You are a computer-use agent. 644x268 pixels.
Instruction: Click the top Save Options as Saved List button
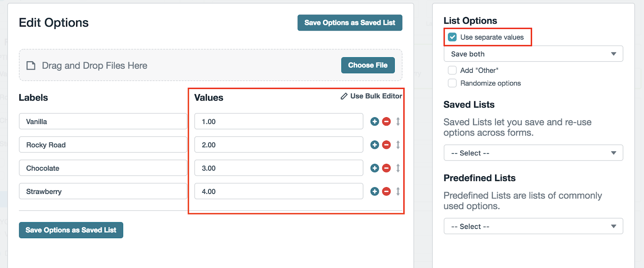click(x=349, y=23)
